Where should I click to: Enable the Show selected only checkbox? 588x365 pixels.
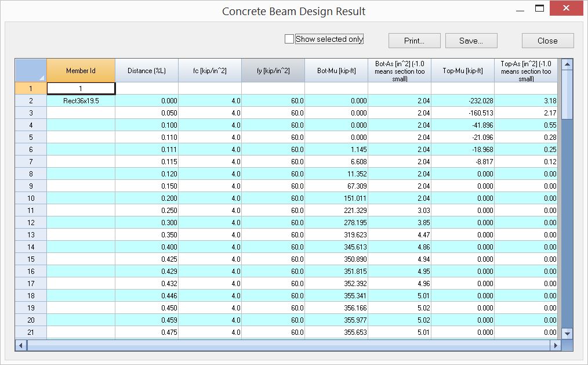[289, 39]
